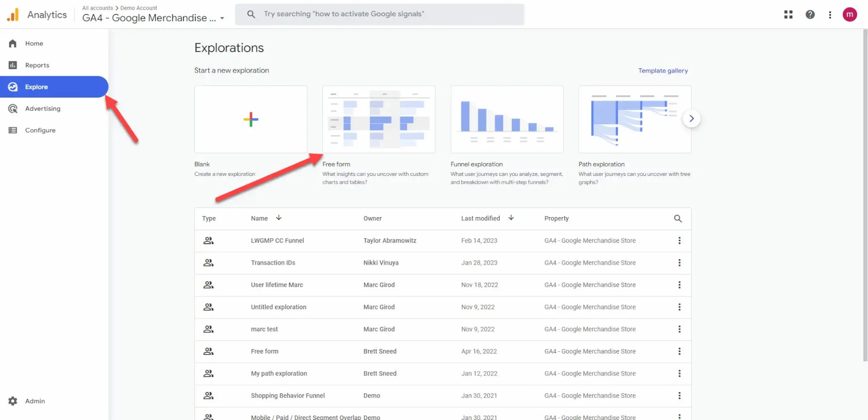The width and height of the screenshot is (868, 420).
Task: Open the more options for Untitled exploration
Action: 679,307
